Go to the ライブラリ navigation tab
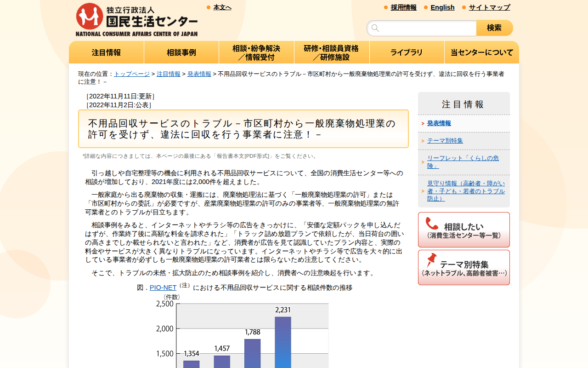The image size is (588, 368). [x=407, y=52]
